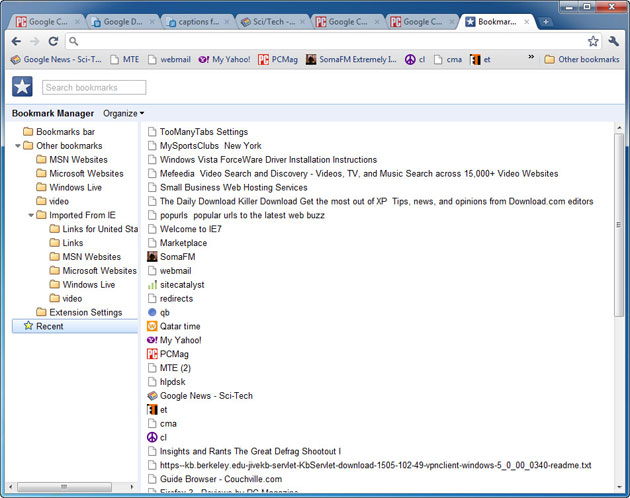Viewport: 630px width, 498px height.
Task: Switch to the Sci/Tech tab
Action: tap(271, 22)
